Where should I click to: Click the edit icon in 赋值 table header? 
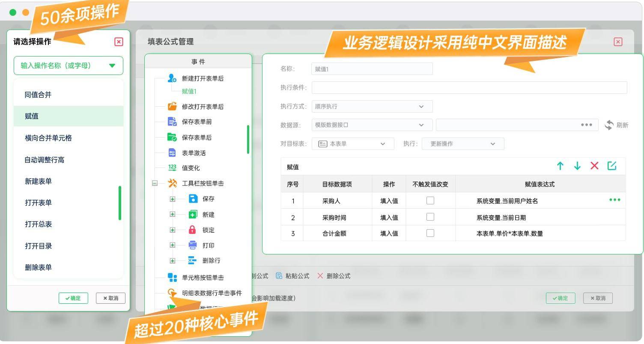pos(612,166)
